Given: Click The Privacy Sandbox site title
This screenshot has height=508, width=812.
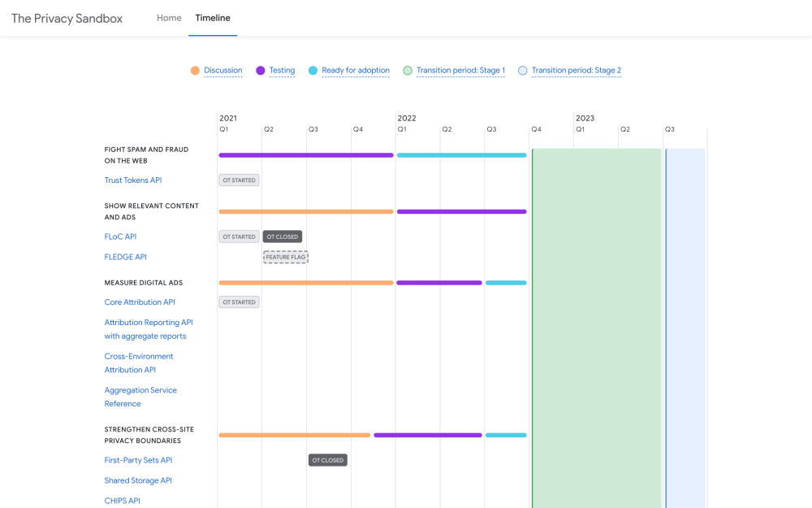Looking at the screenshot, I should tap(67, 19).
